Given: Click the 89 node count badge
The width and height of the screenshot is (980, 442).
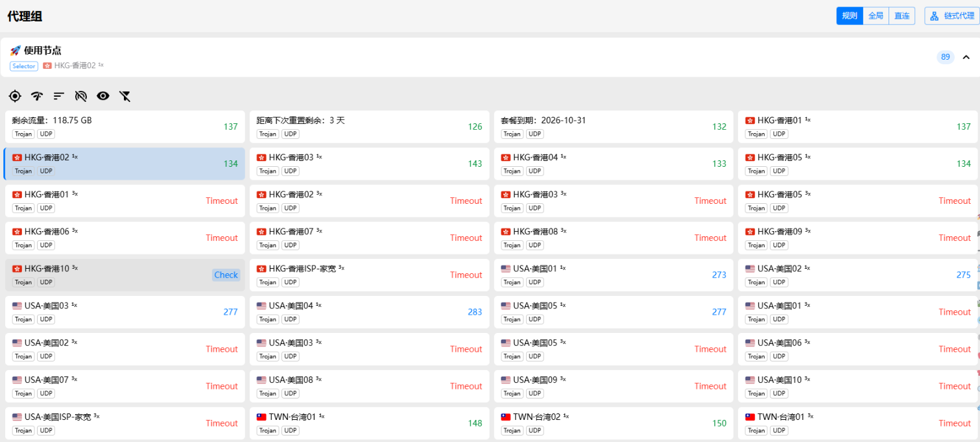Looking at the screenshot, I should point(946,57).
